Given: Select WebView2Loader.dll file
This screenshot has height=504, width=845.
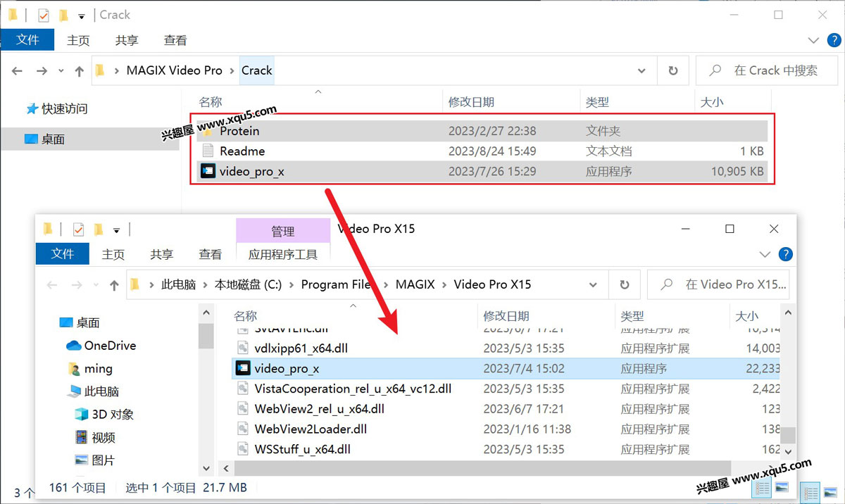Looking at the screenshot, I should point(507,429).
